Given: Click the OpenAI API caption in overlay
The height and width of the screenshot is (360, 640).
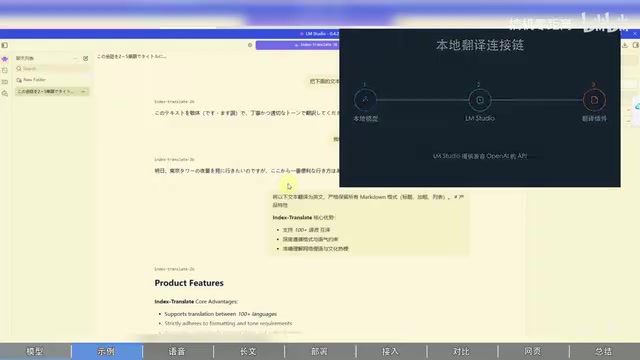Looking at the screenshot, I should (480, 156).
